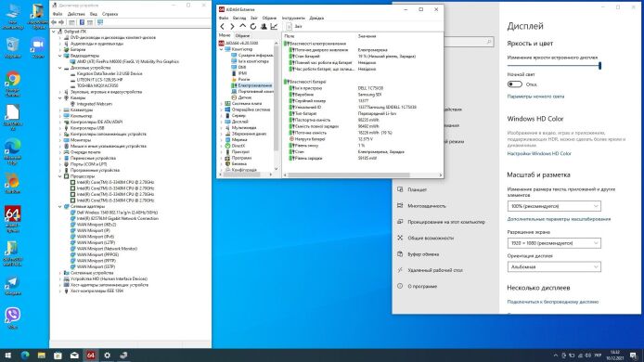Viewport: 644px width, 362px height.
Task: Expand DirectX node in AIDA64 tree
Action: pos(222,146)
